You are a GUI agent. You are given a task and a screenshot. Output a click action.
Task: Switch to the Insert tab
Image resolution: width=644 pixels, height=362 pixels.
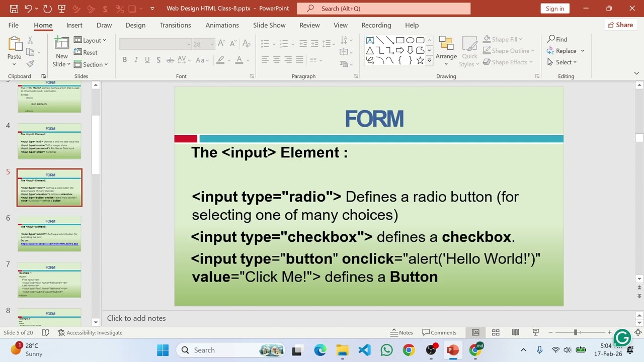pyautogui.click(x=74, y=25)
